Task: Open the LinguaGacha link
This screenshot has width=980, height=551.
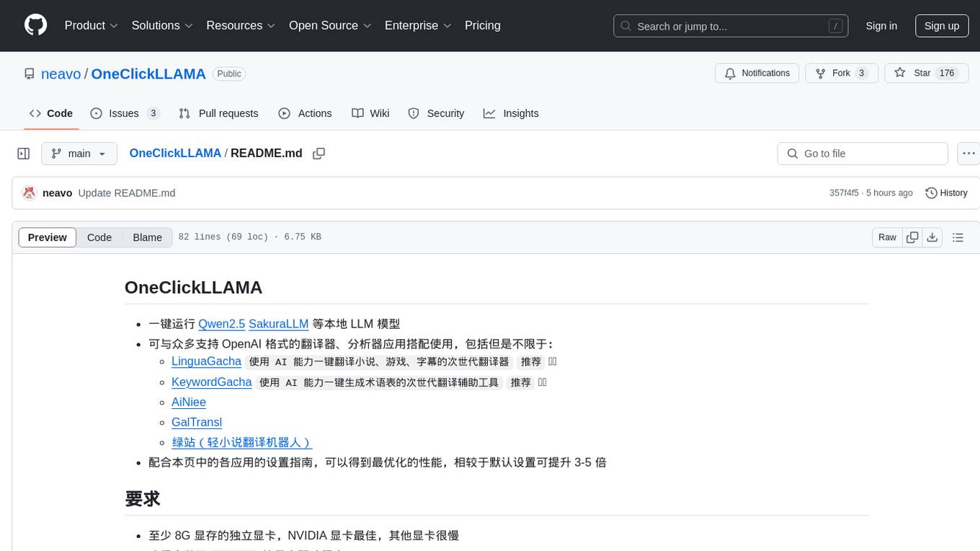Action: click(206, 362)
